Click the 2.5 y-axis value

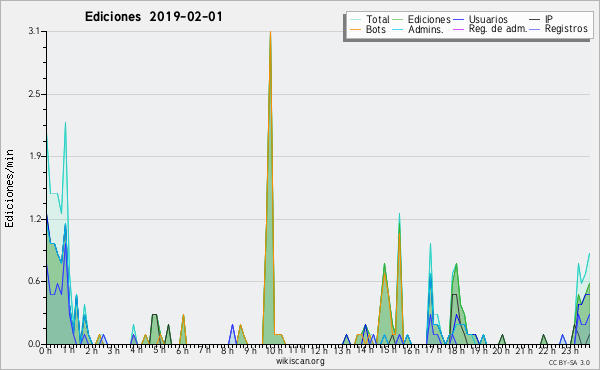(x=34, y=94)
